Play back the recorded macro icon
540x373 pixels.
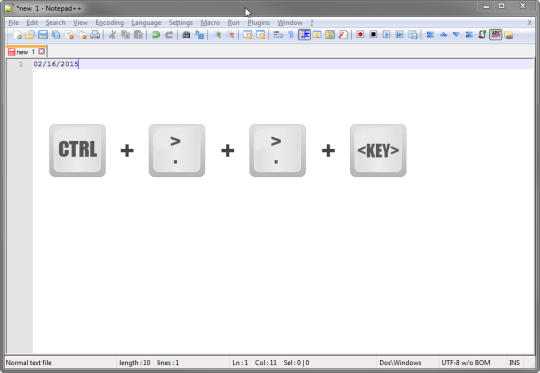[386, 35]
